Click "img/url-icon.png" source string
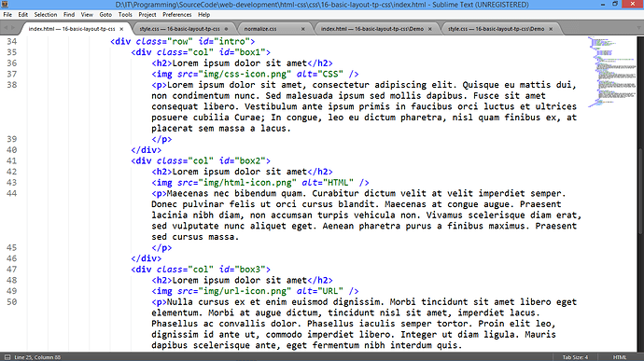The height and width of the screenshot is (361, 644). pyautogui.click(x=245, y=291)
